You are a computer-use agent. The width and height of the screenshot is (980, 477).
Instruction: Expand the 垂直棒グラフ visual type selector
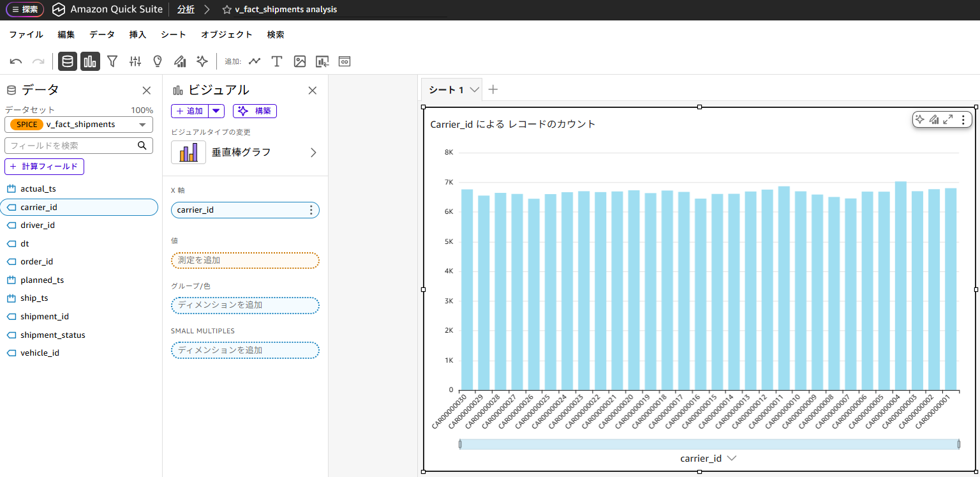click(313, 153)
